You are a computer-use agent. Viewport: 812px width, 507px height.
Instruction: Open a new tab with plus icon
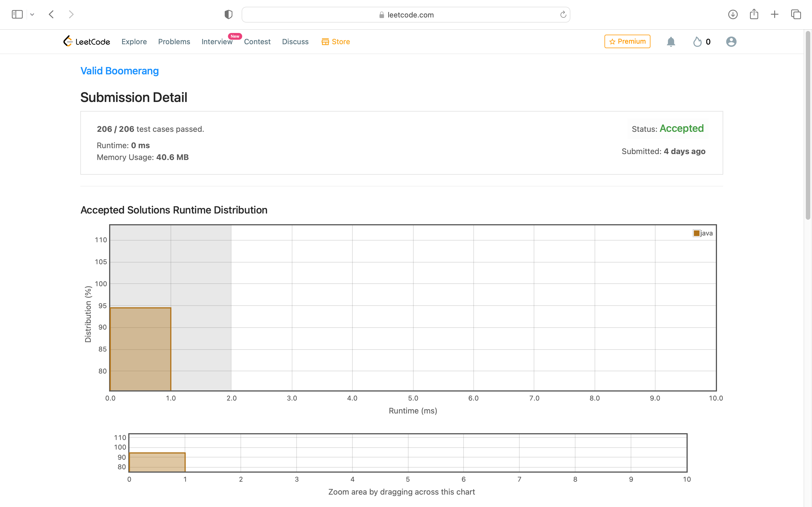click(x=775, y=14)
